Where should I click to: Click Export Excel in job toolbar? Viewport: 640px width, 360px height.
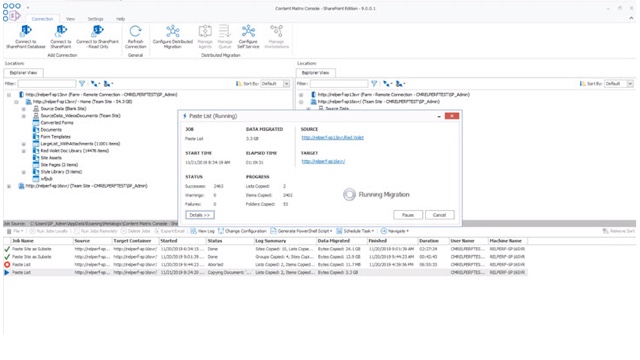pos(169,231)
